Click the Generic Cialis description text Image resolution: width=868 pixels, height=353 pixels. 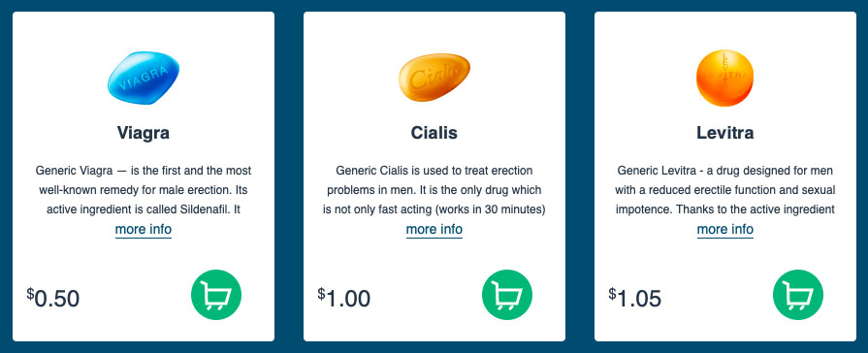(434, 190)
